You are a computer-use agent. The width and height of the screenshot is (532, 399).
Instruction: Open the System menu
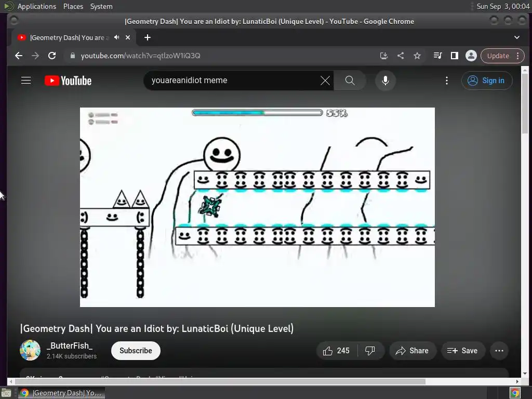[101, 6]
